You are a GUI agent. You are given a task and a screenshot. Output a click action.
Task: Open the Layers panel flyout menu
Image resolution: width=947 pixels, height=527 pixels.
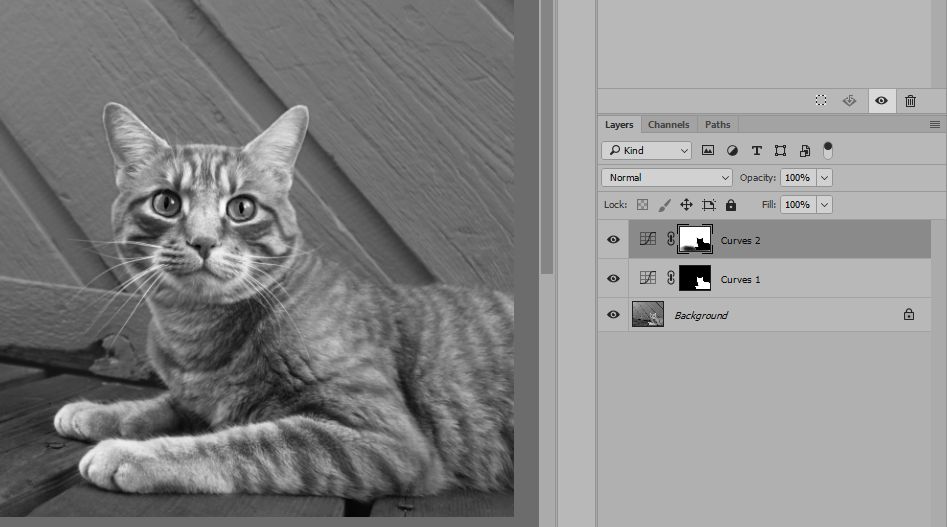pyautogui.click(x=935, y=124)
